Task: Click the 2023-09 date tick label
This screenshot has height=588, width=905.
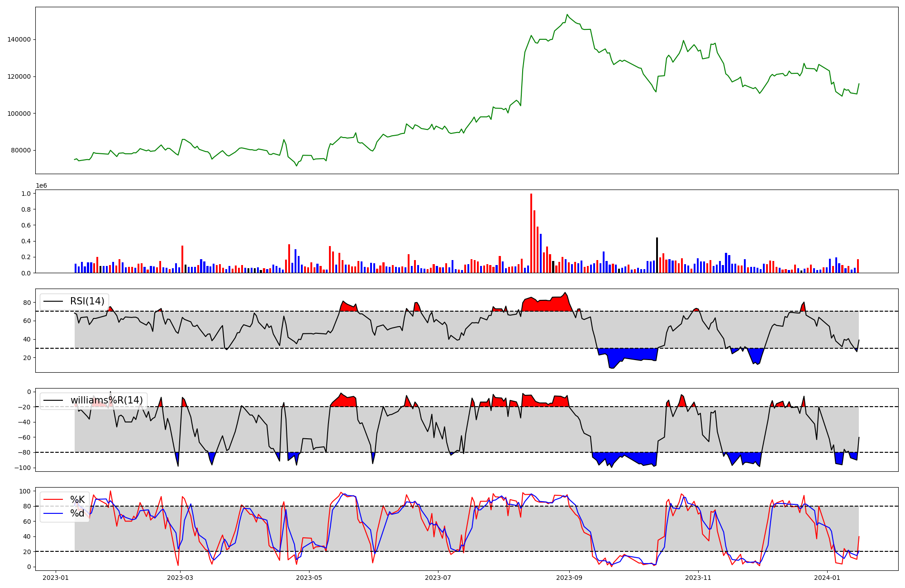Action: pos(569,578)
